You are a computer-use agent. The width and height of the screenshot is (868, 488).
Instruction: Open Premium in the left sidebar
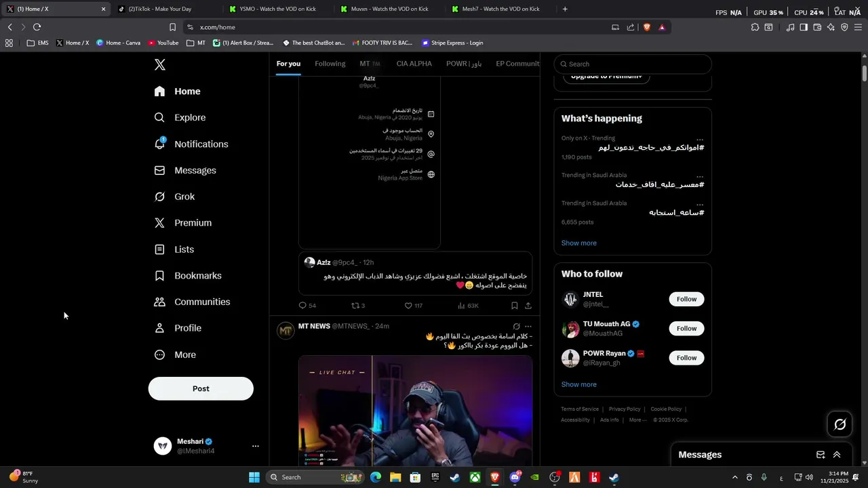point(182,223)
